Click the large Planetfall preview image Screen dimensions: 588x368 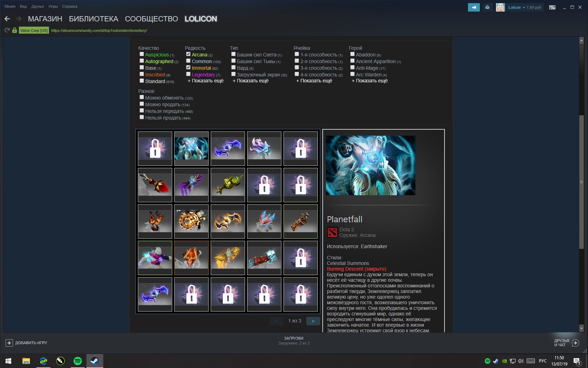(x=371, y=165)
